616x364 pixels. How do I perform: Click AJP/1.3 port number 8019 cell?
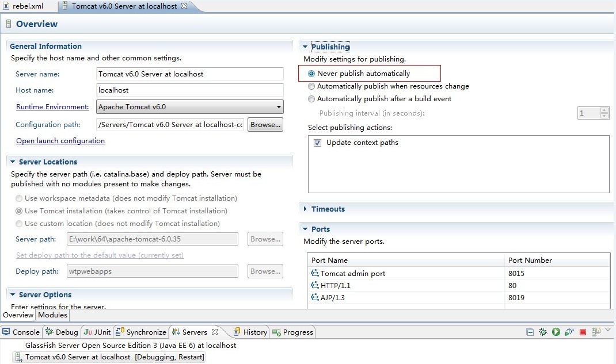coord(557,297)
